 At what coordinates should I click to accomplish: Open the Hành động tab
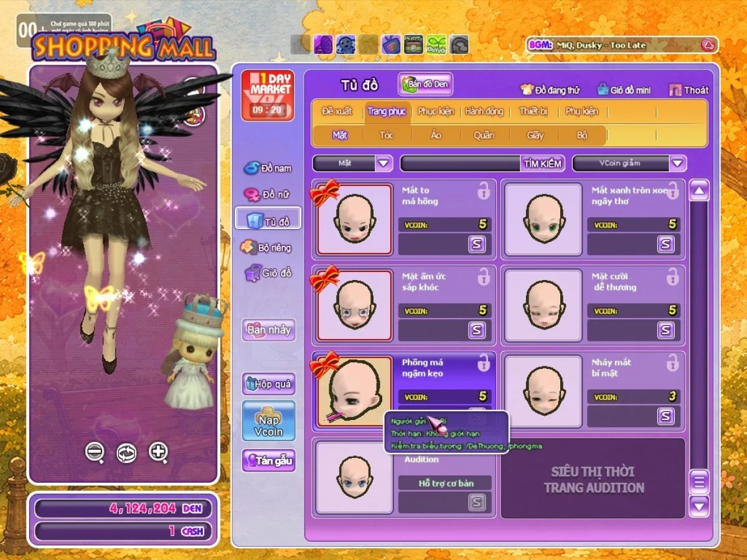coord(484,111)
